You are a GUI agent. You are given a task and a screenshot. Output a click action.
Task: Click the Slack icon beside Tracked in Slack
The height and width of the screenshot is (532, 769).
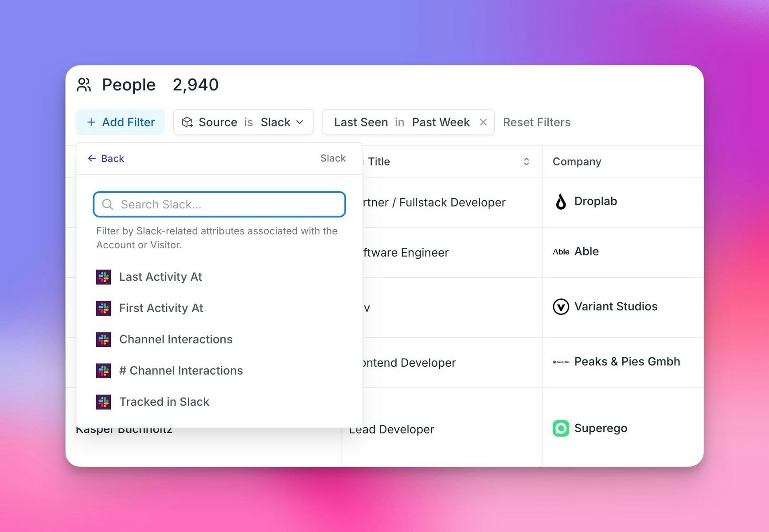click(103, 402)
